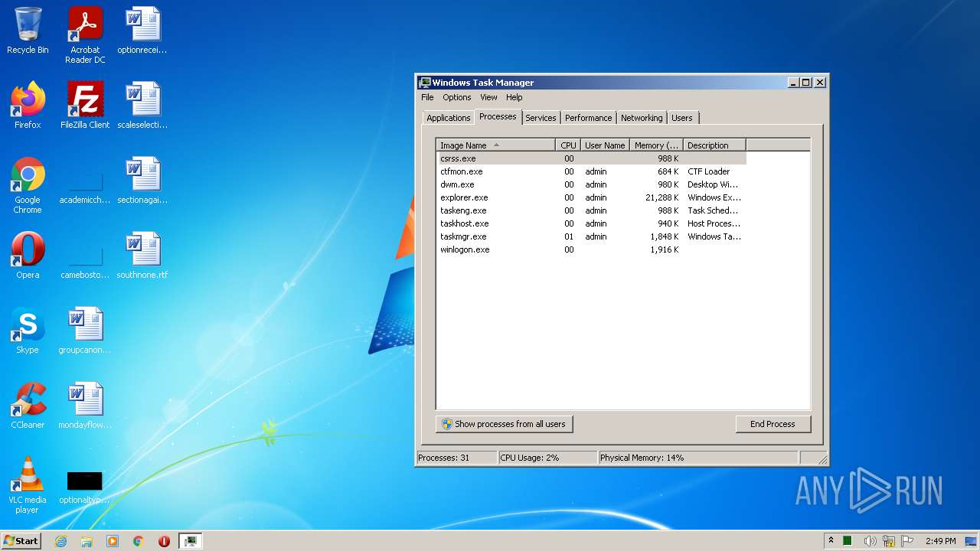The image size is (980, 551).
Task: Click the Task Manager resize grip
Action: click(x=822, y=459)
